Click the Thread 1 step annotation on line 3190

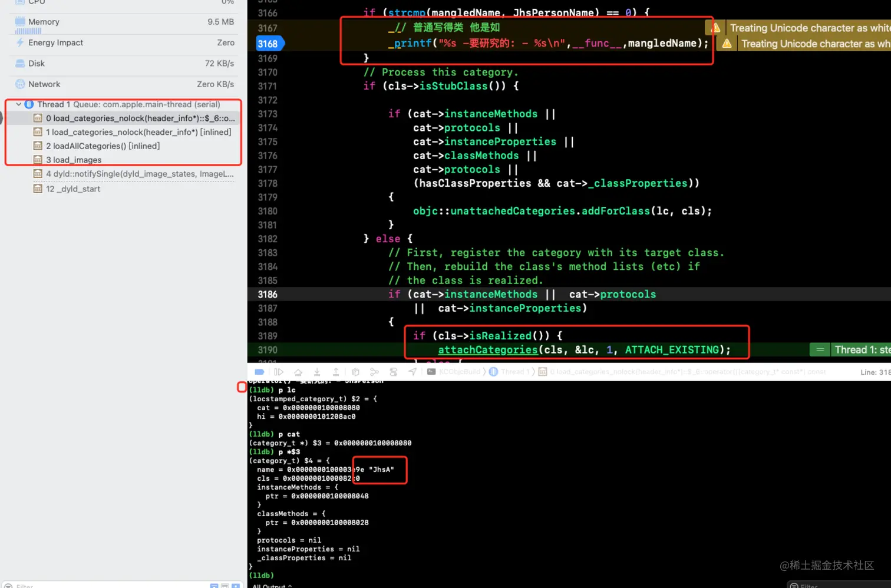pyautogui.click(x=861, y=350)
